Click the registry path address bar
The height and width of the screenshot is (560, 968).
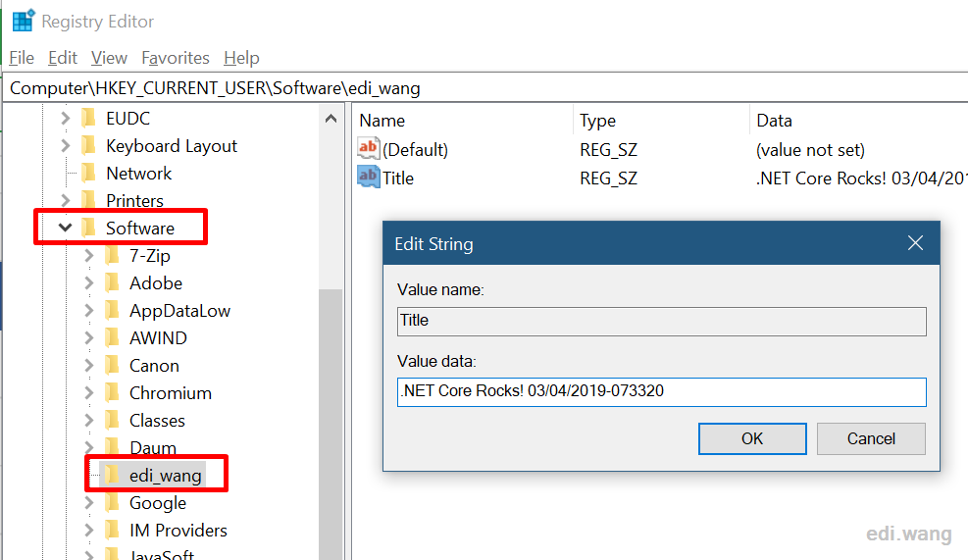(485, 87)
